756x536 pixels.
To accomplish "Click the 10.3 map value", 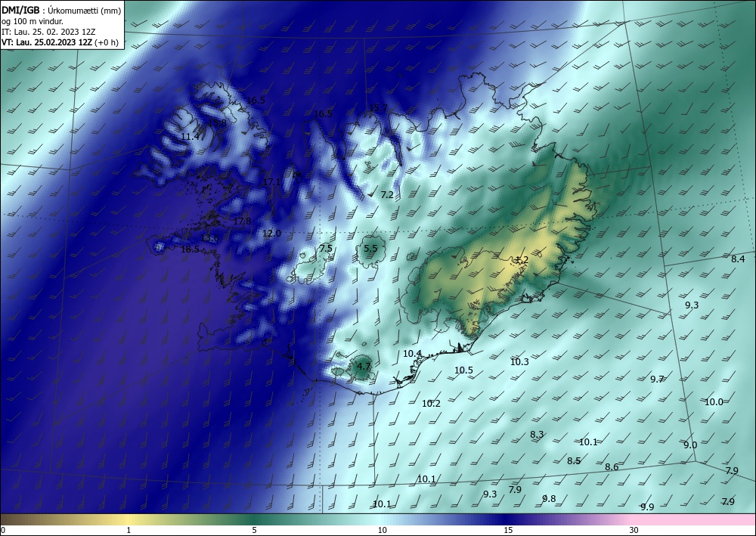I will point(520,362).
